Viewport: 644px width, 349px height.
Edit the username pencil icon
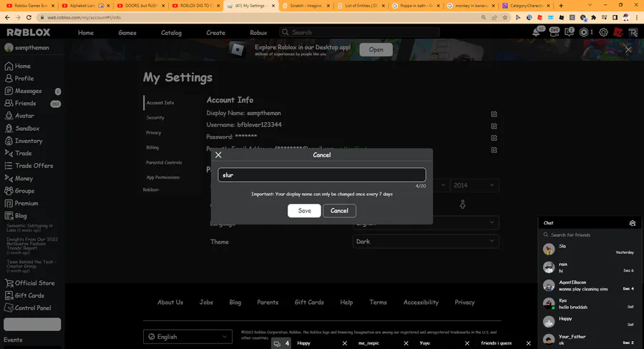[494, 126]
